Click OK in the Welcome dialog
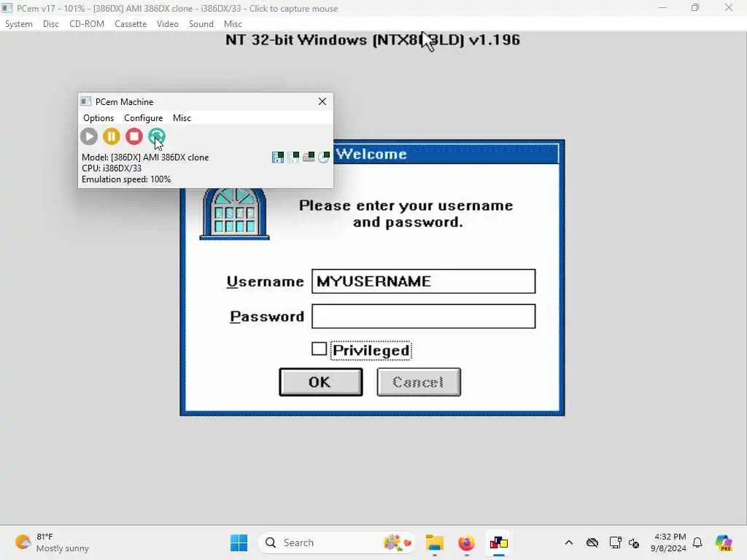This screenshot has height=560, width=747. click(321, 382)
